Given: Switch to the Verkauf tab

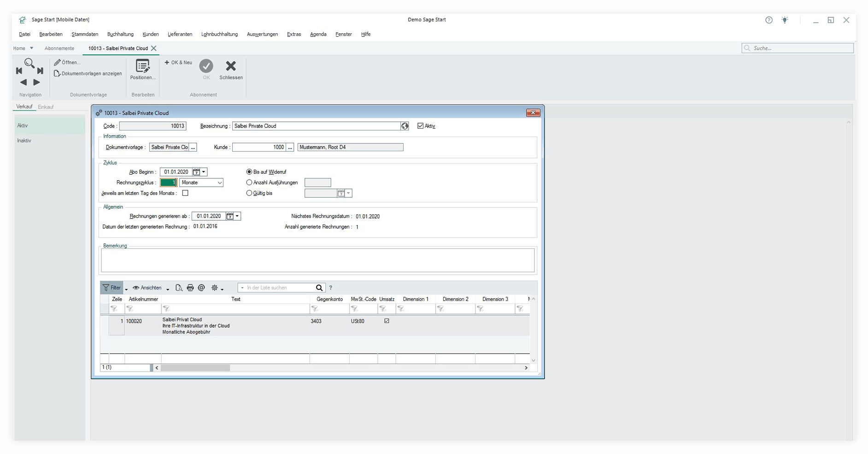Looking at the screenshot, I should coord(24,106).
